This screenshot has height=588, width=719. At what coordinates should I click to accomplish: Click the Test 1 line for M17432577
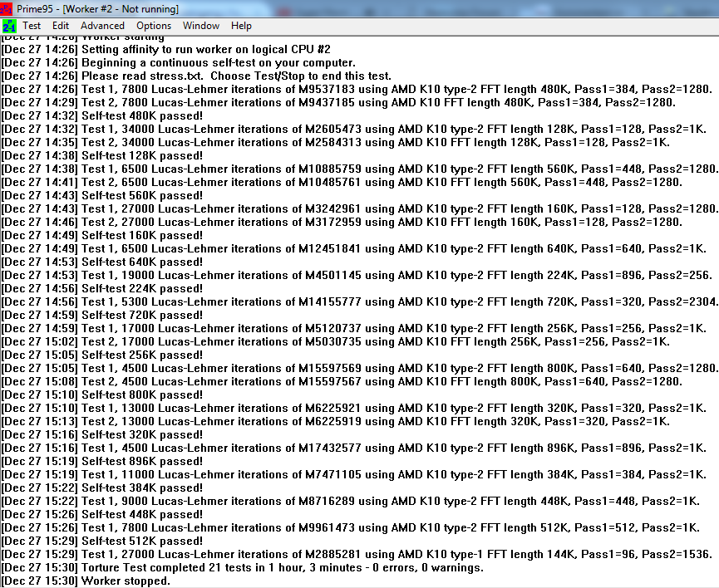[353, 448]
